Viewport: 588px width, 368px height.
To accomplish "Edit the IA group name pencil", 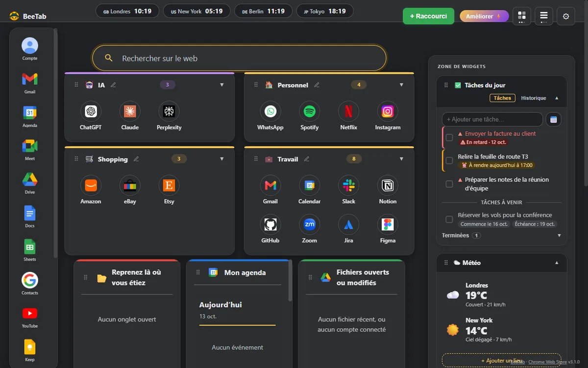I will (x=113, y=85).
